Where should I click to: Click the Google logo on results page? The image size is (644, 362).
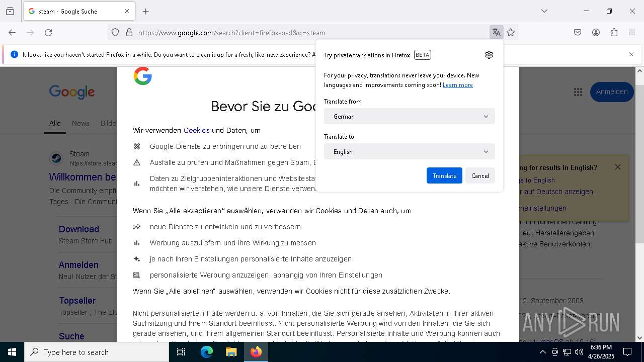point(72,92)
